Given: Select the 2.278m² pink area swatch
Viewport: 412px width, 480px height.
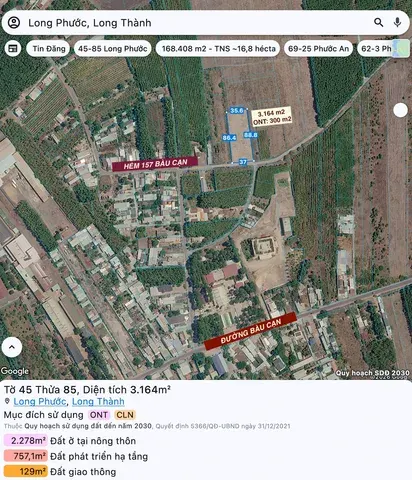Looking at the screenshot, I should point(26,441).
